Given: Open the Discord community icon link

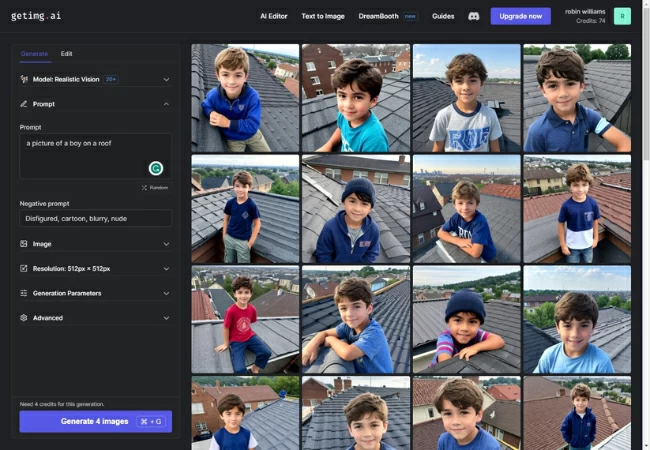Looking at the screenshot, I should [473, 16].
